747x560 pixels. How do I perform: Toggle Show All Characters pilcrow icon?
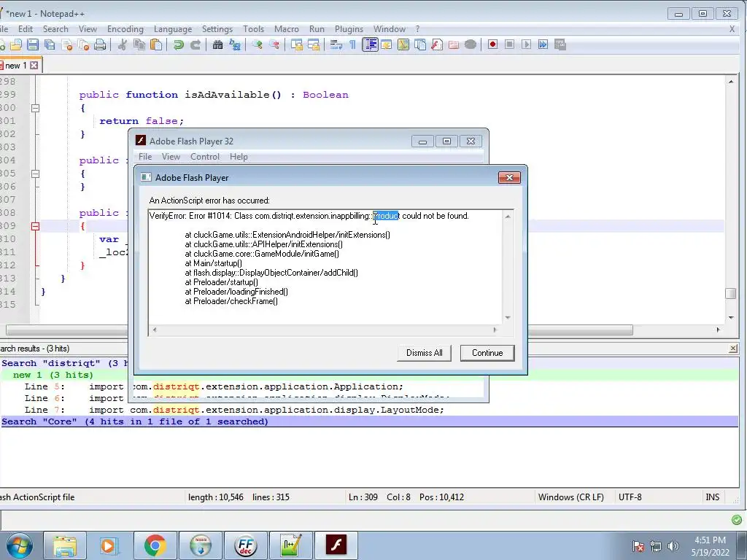pos(352,44)
